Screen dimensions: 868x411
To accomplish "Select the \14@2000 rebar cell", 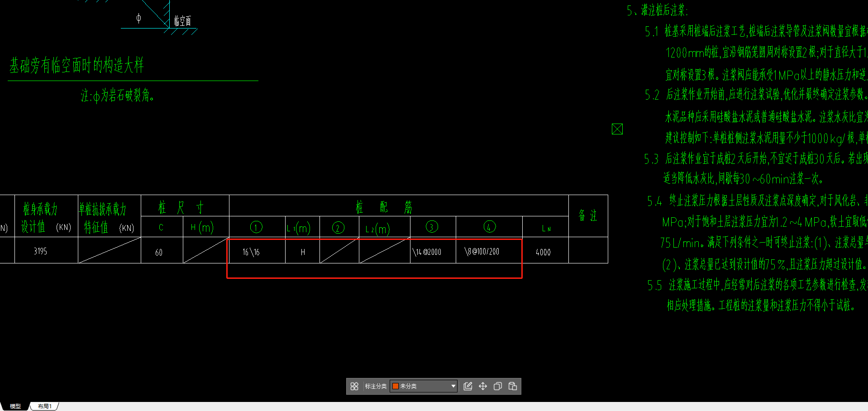I will [427, 252].
